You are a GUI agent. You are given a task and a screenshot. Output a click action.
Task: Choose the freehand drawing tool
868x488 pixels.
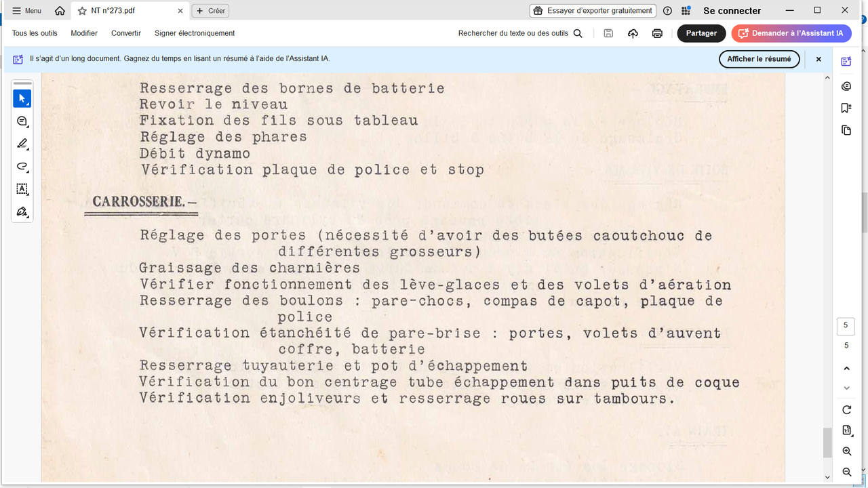[22, 167]
